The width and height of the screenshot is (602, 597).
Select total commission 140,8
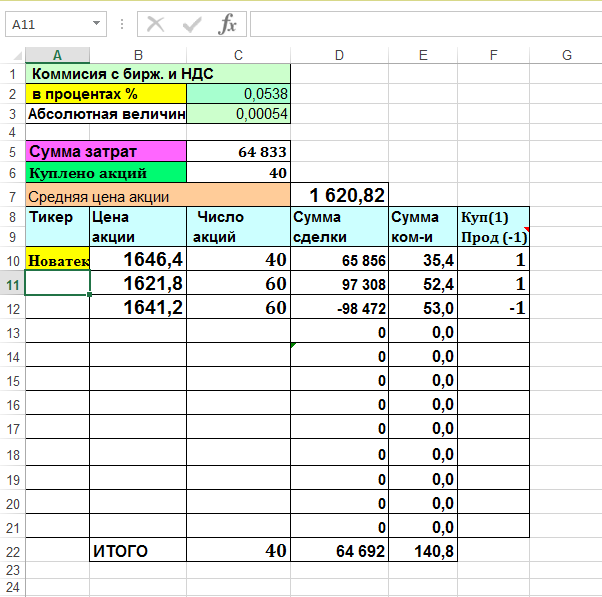423,550
